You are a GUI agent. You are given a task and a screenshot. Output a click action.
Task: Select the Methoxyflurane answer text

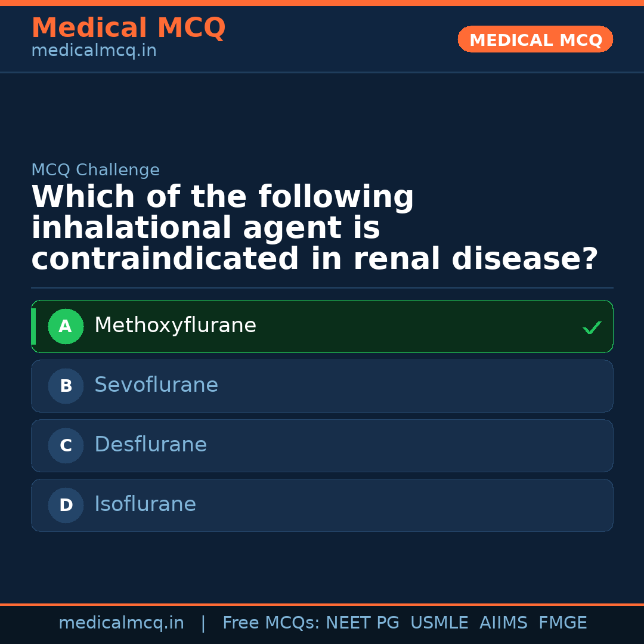click(175, 326)
